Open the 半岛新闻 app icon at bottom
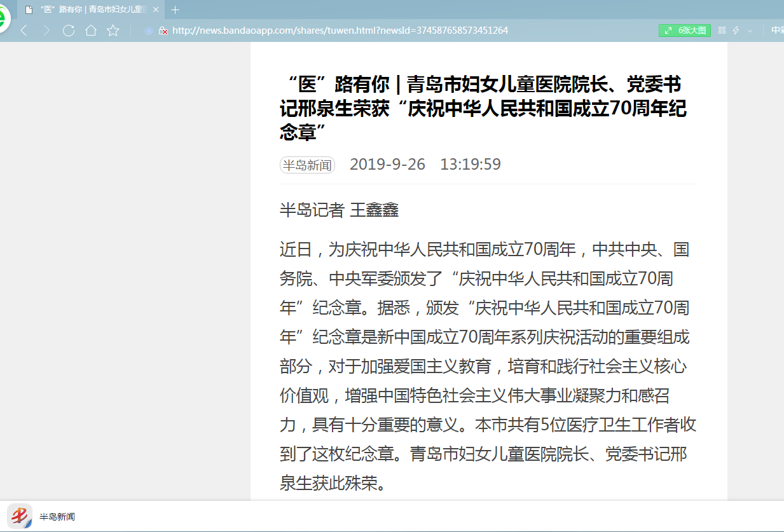 click(19, 516)
